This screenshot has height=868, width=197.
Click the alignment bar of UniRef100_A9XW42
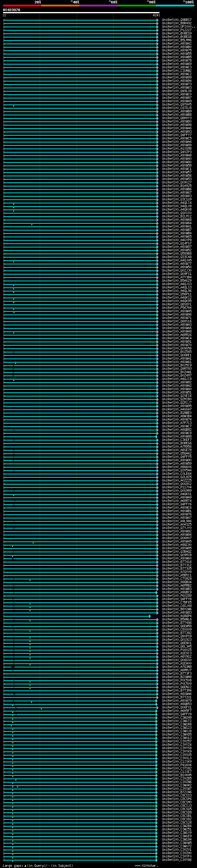(81, 43)
